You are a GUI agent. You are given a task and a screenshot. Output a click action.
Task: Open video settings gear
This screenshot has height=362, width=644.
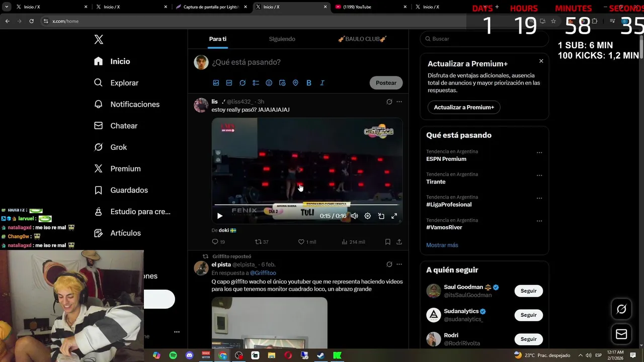[368, 216]
